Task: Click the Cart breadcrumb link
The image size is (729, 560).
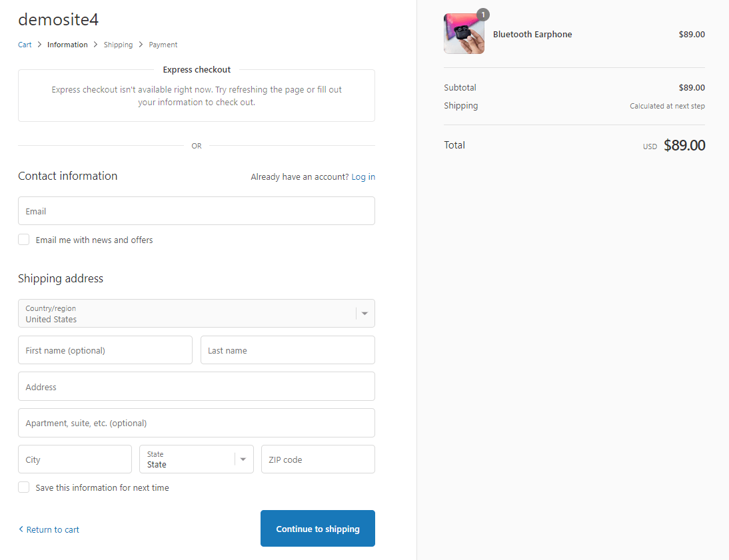Action: coord(25,45)
